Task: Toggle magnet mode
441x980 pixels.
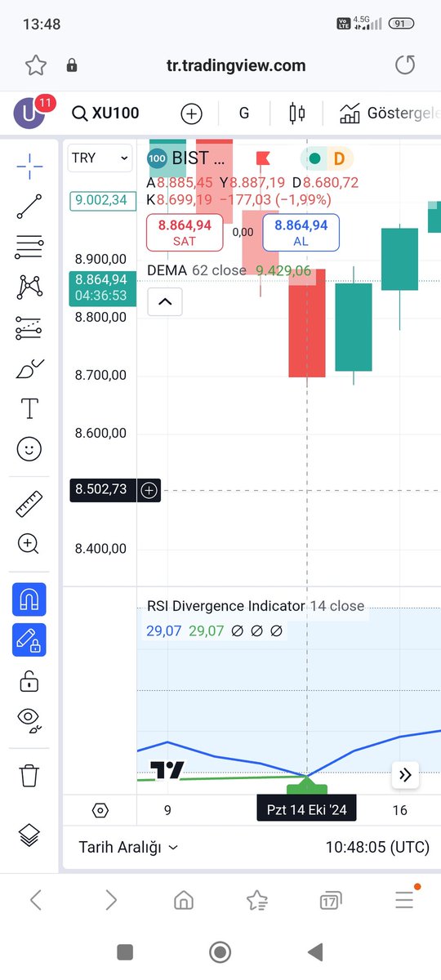Action: pyautogui.click(x=29, y=600)
